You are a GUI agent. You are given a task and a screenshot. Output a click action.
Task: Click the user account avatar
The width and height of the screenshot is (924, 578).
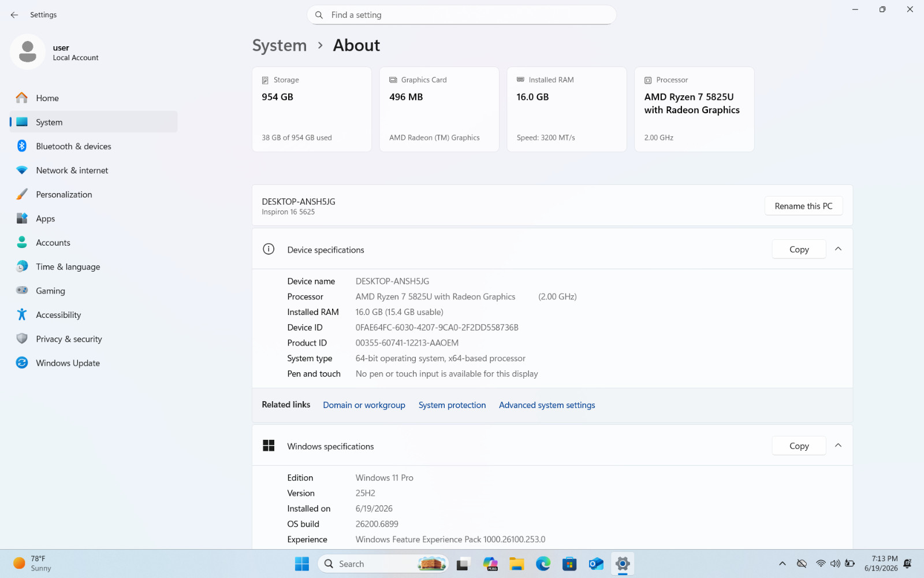28,52
